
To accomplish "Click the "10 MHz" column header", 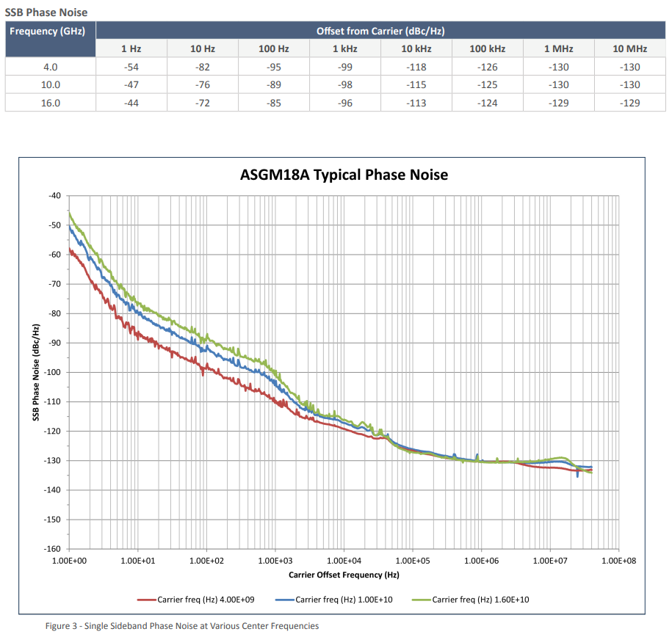I will [x=630, y=49].
